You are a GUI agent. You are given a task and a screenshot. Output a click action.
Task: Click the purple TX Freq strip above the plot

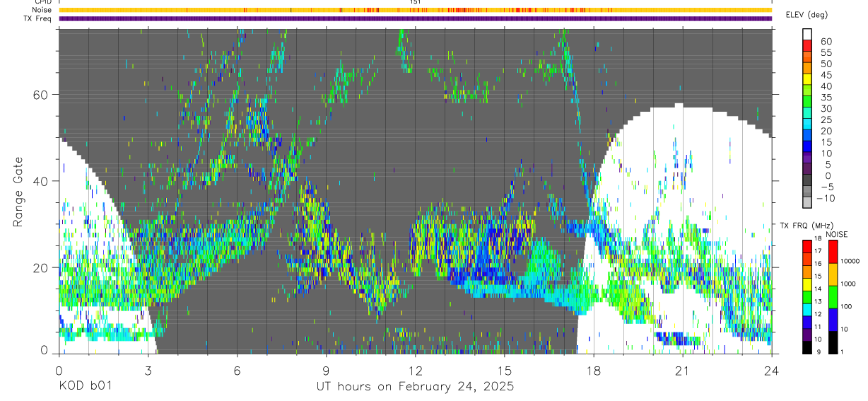415,18
